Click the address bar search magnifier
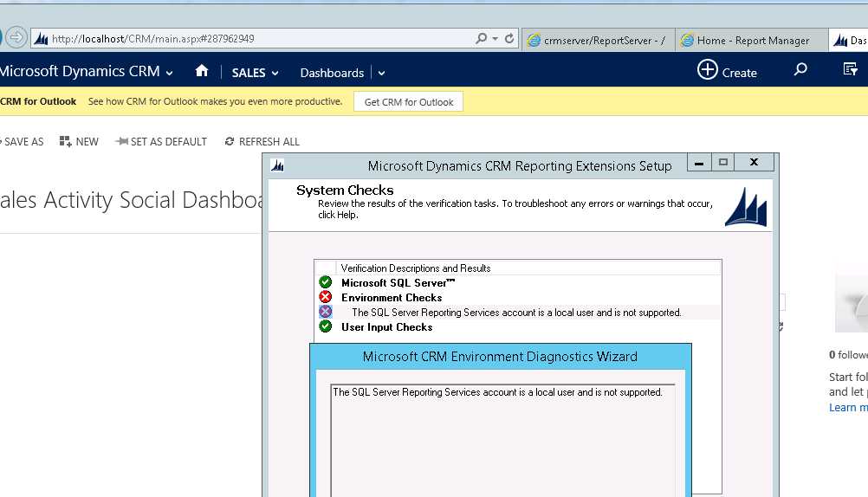Image resolution: width=868 pixels, height=497 pixels. [481, 38]
